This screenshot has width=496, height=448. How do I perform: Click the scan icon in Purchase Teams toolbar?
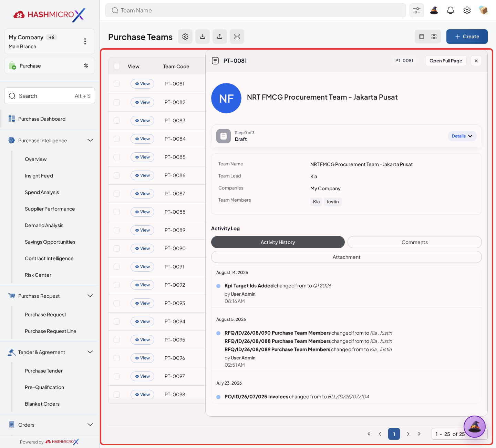click(237, 37)
